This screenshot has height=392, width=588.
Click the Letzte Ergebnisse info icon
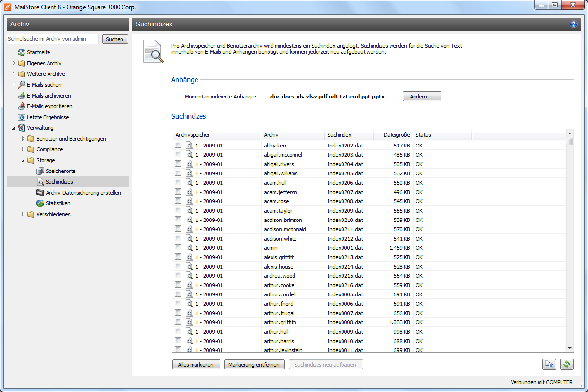click(x=22, y=117)
